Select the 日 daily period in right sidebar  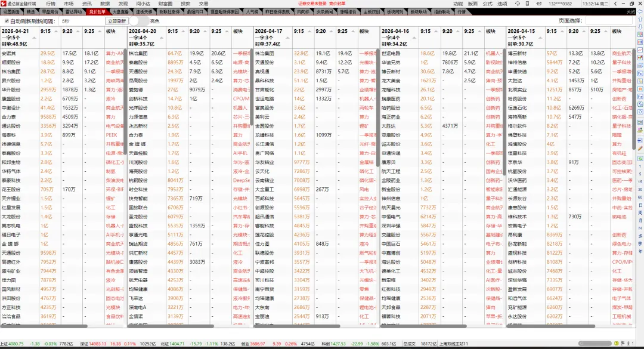coord(640,205)
